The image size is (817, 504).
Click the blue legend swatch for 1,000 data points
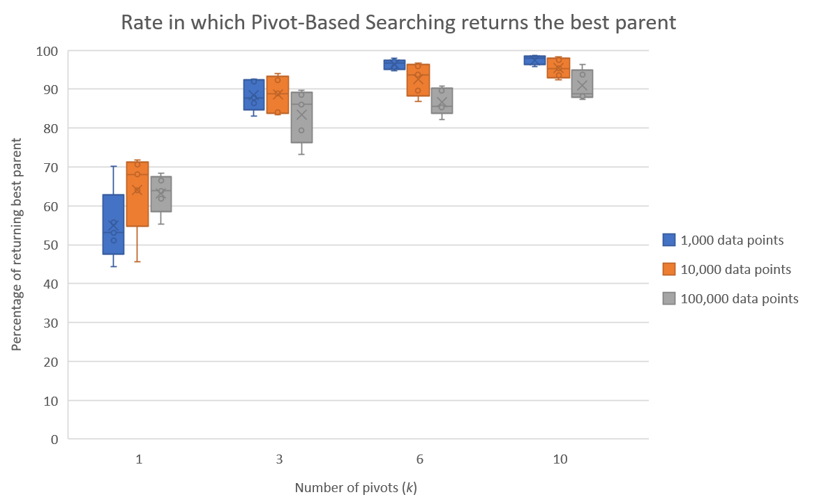click(x=669, y=240)
